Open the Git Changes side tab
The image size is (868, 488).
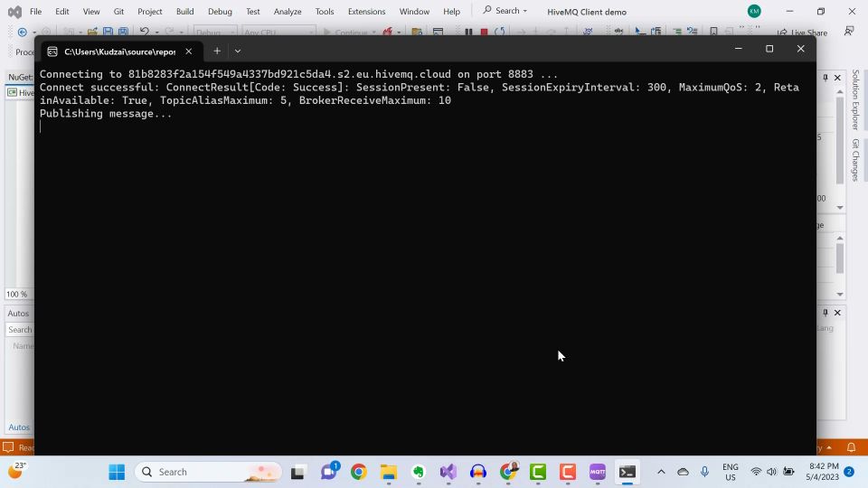(x=856, y=160)
